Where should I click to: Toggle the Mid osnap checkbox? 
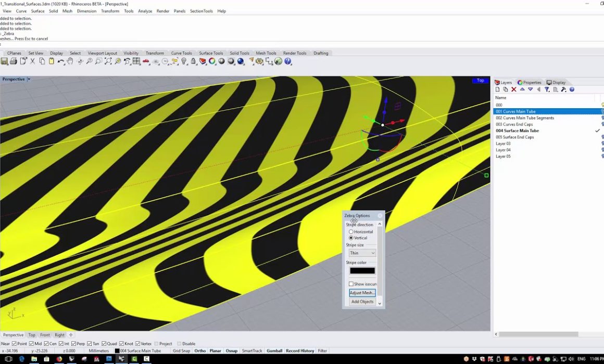pos(31,344)
